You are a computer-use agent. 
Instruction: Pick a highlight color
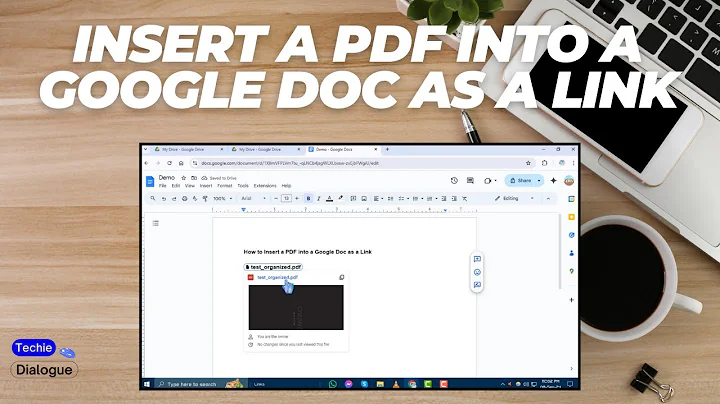point(340,198)
